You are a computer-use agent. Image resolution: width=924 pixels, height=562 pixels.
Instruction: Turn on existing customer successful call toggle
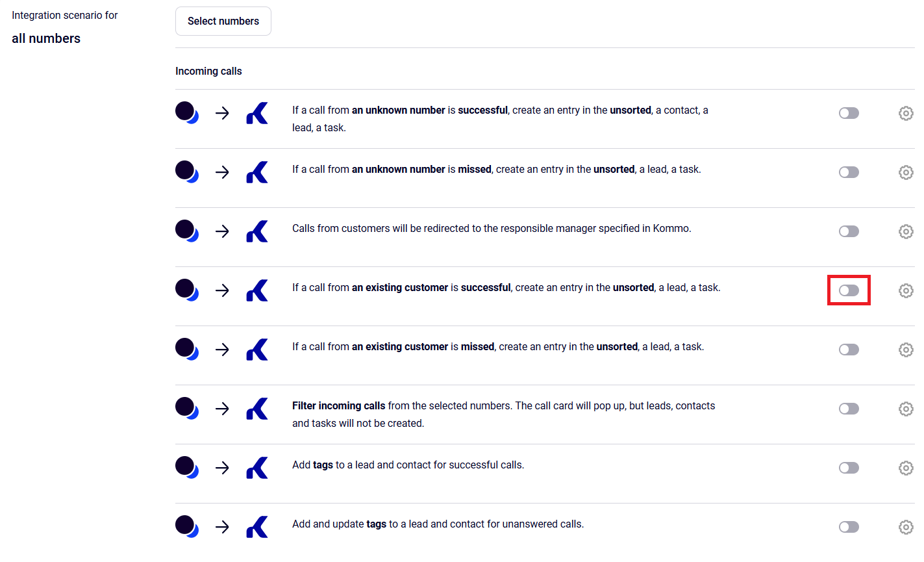click(x=849, y=290)
